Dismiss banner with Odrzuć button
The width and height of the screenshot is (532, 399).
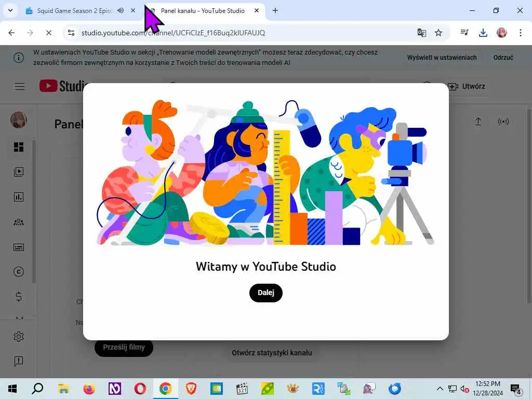503,57
